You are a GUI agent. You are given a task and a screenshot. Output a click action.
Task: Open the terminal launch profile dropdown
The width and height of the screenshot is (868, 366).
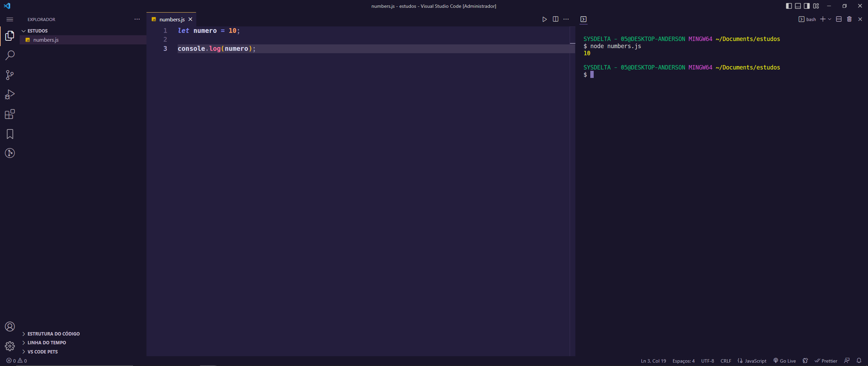coord(830,19)
